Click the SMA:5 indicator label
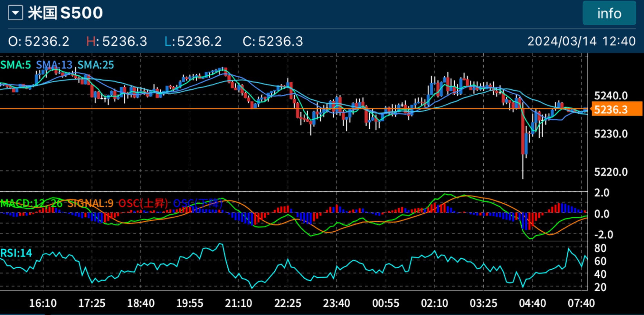Screen dimensions: 644x315 pos(15,65)
